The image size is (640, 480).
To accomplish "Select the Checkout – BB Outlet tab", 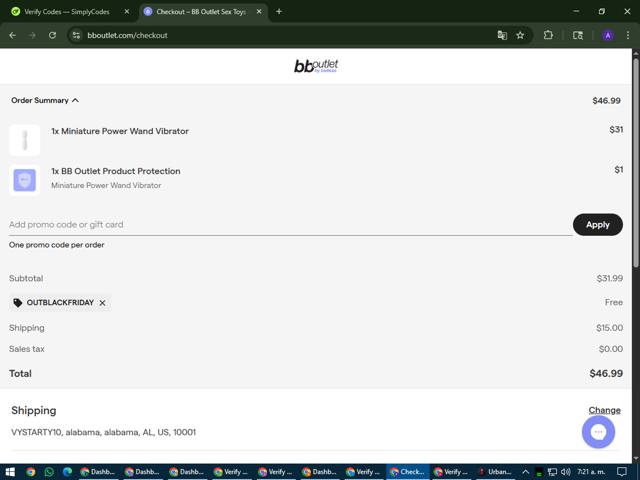I will (x=201, y=12).
